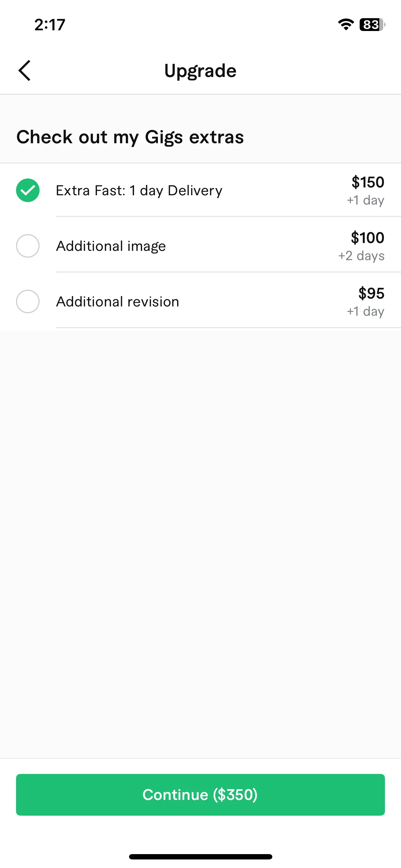Select the Extra Fast: 1 day Delivery label
The image size is (401, 868).
(139, 191)
